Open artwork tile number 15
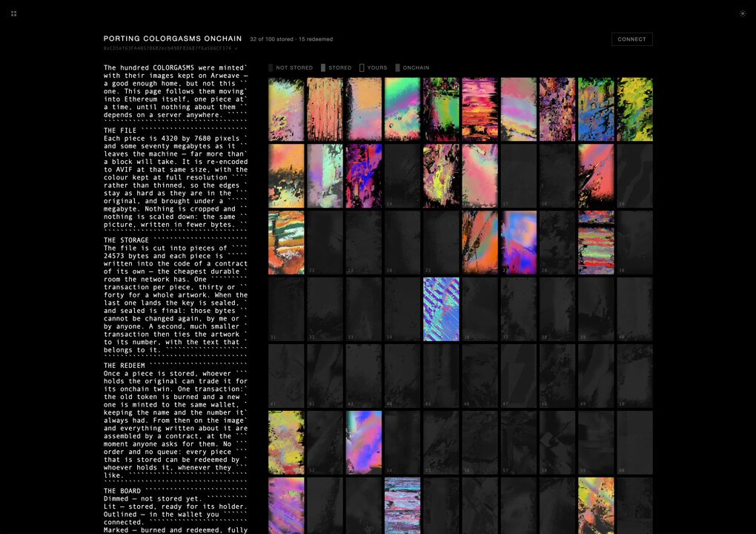This screenshot has height=534, width=756. (x=441, y=176)
